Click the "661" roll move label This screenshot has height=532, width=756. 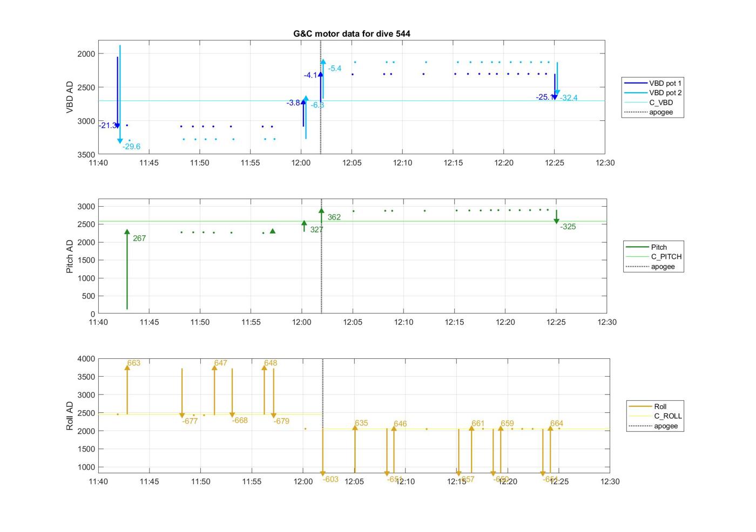click(478, 424)
